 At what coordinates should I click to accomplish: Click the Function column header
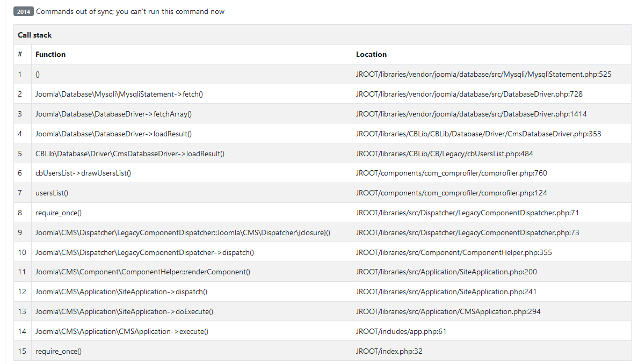[50, 55]
